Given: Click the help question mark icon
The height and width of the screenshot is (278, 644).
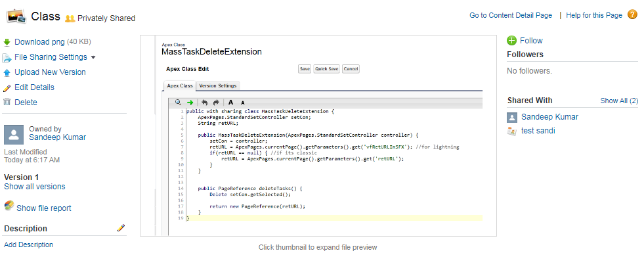Looking at the screenshot, I should [632, 14].
